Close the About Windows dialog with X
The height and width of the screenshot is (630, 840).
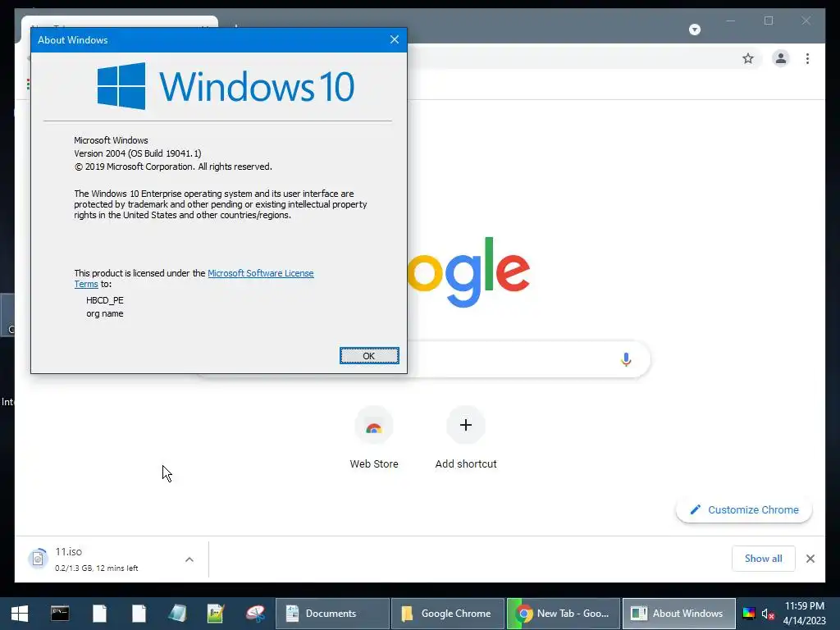tap(395, 39)
